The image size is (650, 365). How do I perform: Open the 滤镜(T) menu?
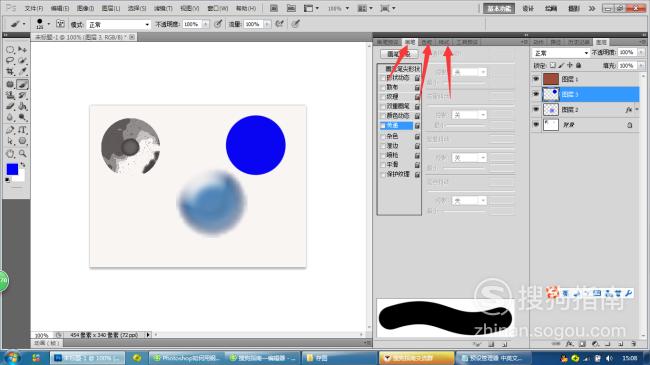point(163,8)
